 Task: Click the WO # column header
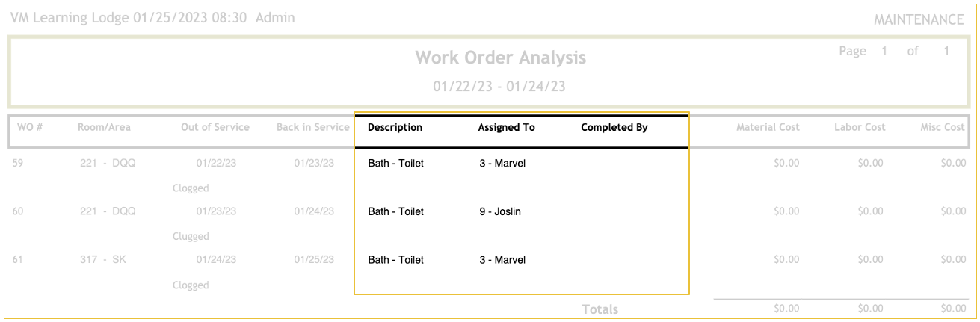click(29, 127)
